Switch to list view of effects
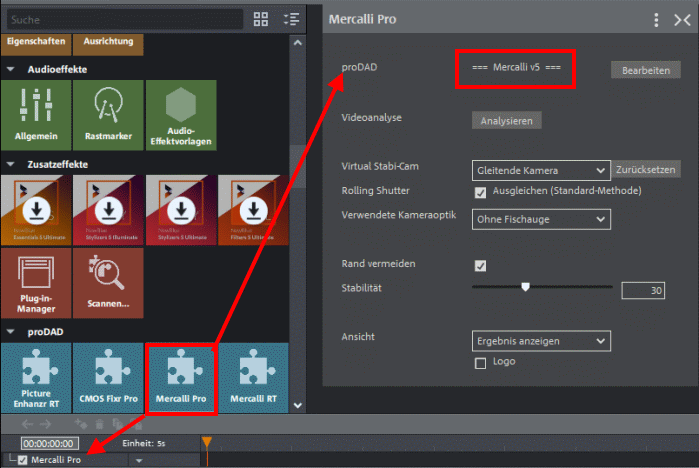Screen dimensions: 699x468 (292, 19)
